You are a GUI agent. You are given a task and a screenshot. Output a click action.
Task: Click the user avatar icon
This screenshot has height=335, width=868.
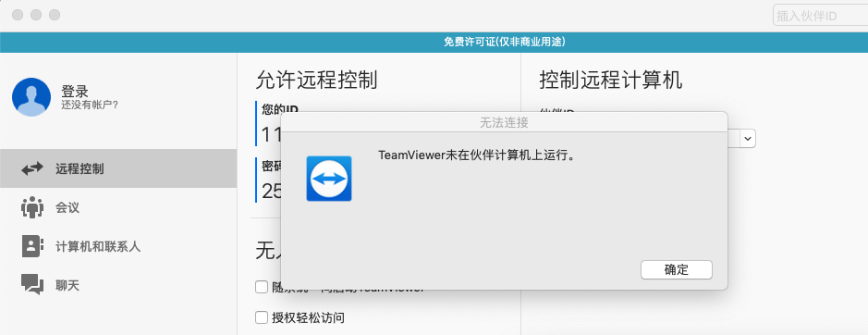click(31, 97)
